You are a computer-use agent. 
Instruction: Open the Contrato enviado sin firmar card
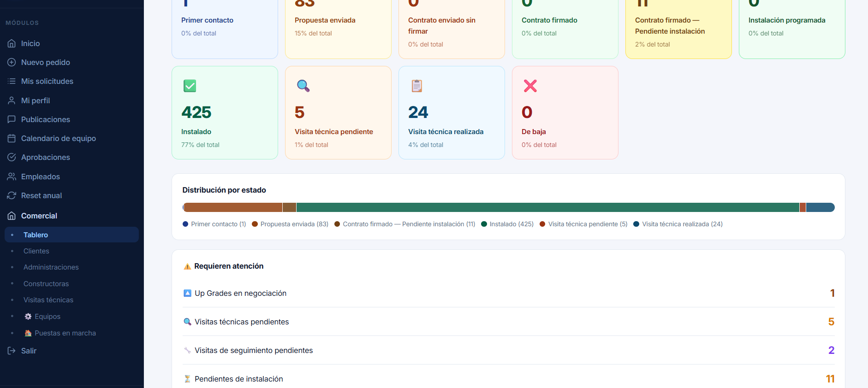[452, 29]
